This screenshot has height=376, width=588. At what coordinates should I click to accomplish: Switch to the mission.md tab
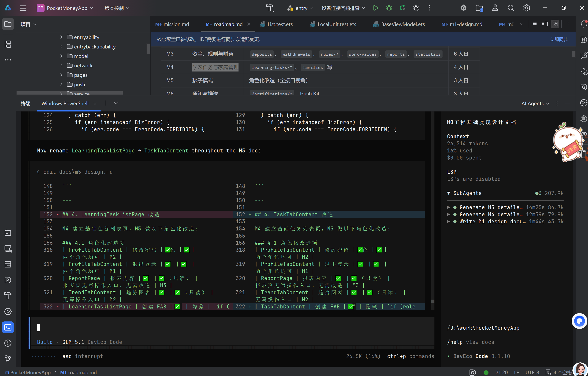[x=172, y=24]
